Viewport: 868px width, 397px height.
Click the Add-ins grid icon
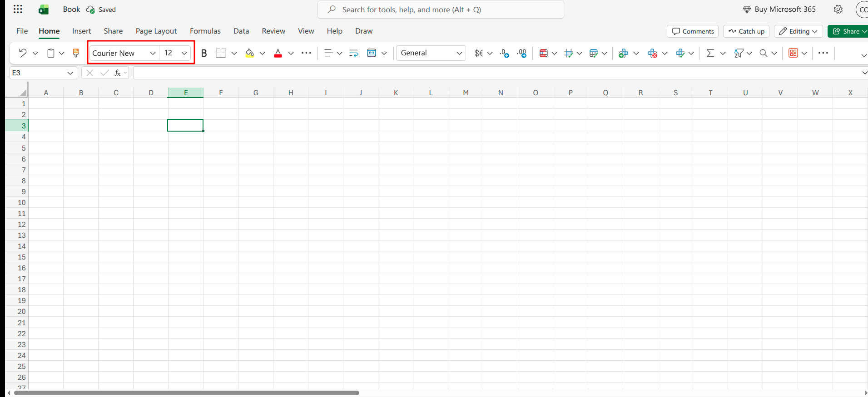pos(793,53)
